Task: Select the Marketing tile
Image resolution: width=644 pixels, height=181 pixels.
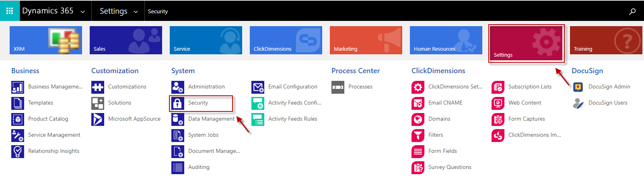Action: point(366,40)
